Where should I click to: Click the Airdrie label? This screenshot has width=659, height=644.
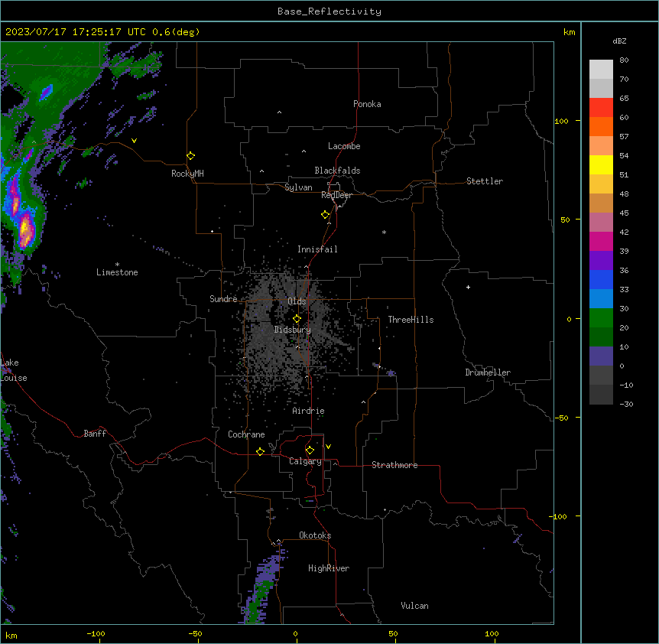pyautogui.click(x=308, y=411)
